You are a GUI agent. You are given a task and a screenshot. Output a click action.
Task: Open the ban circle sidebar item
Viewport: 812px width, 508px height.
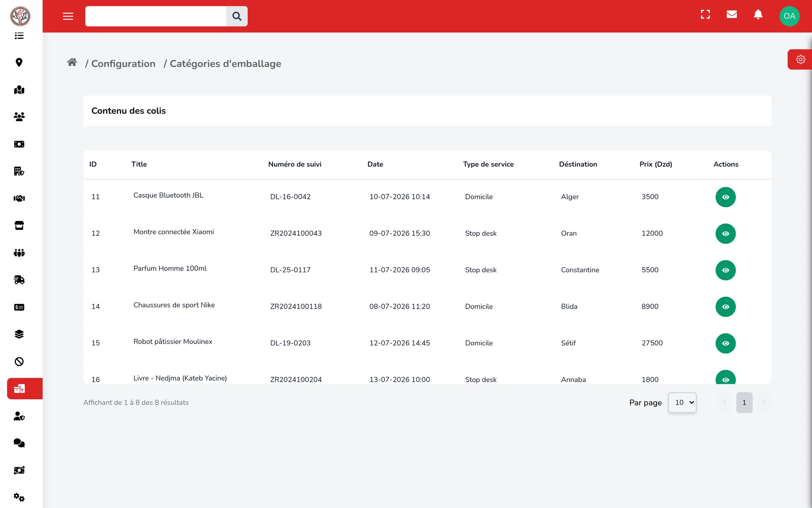pos(19,362)
